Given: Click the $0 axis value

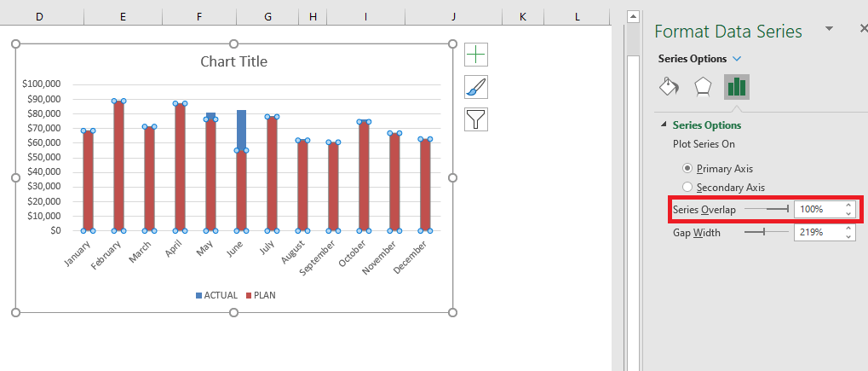Looking at the screenshot, I should [x=55, y=230].
